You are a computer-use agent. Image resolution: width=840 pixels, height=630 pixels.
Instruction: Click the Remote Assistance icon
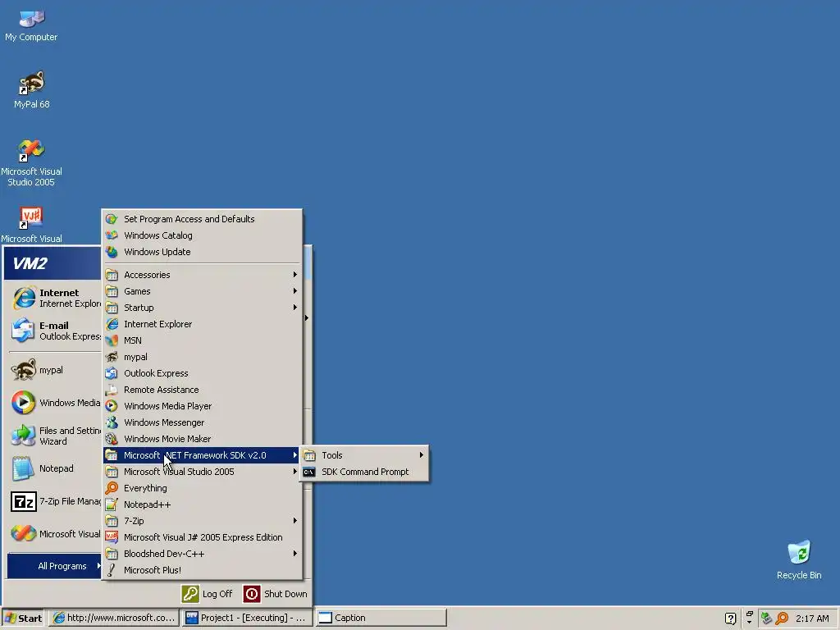112,390
